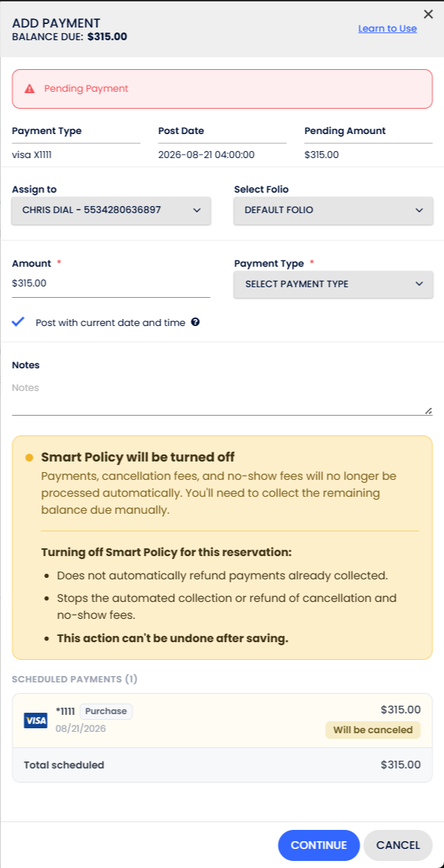This screenshot has height=868, width=444.
Task: Cancel the payment dialog
Action: coord(398,845)
